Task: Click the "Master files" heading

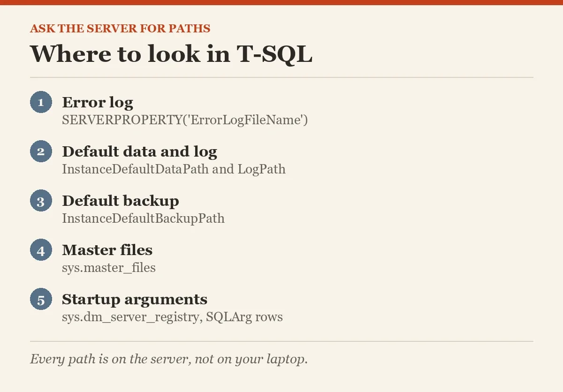Action: pos(107,250)
